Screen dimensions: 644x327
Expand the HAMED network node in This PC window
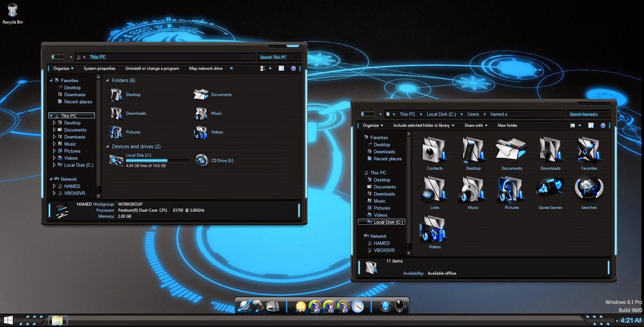(54, 186)
